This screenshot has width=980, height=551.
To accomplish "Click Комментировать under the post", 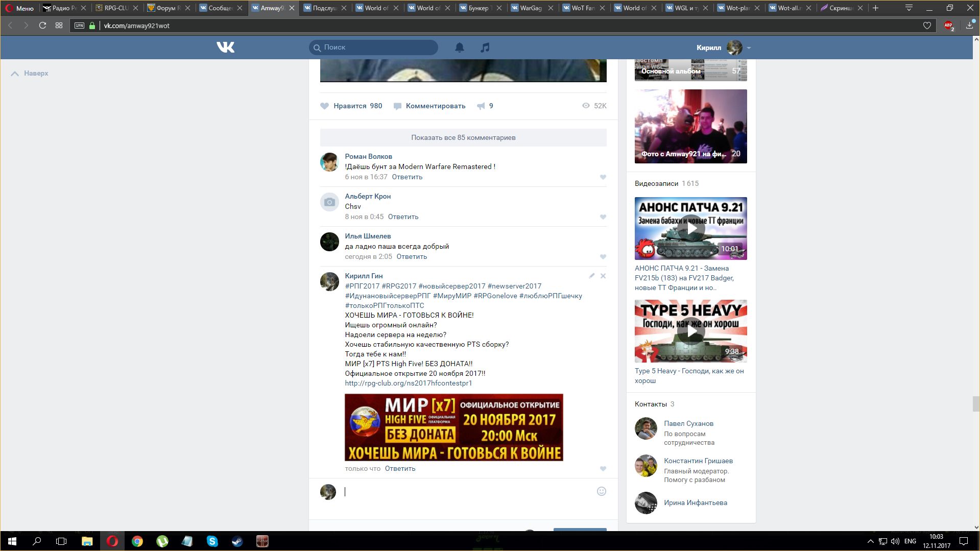I will (429, 106).
